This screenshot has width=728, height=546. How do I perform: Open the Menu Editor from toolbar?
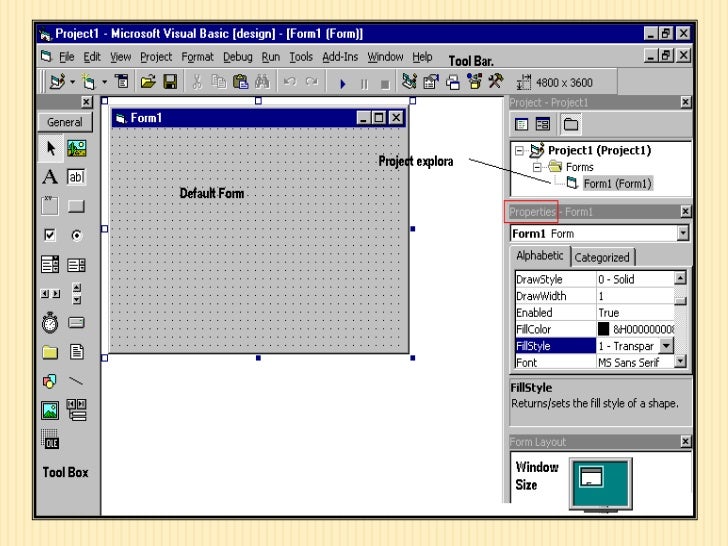coord(122,82)
